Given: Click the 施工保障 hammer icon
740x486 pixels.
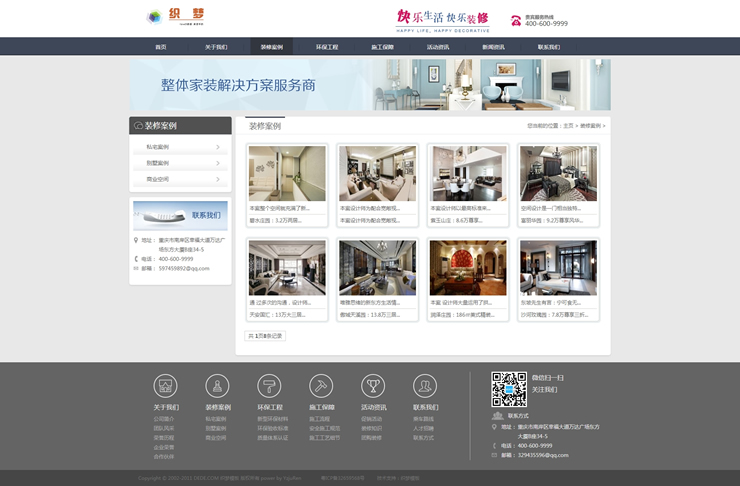Looking at the screenshot, I should coord(321,386).
